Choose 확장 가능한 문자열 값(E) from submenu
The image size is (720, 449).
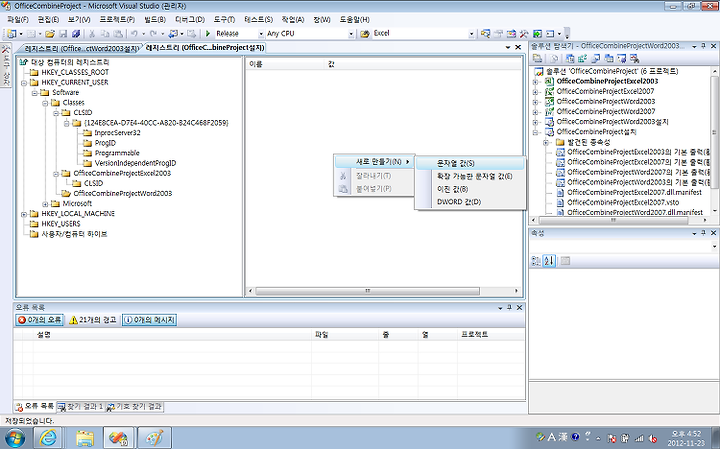[x=470, y=176]
